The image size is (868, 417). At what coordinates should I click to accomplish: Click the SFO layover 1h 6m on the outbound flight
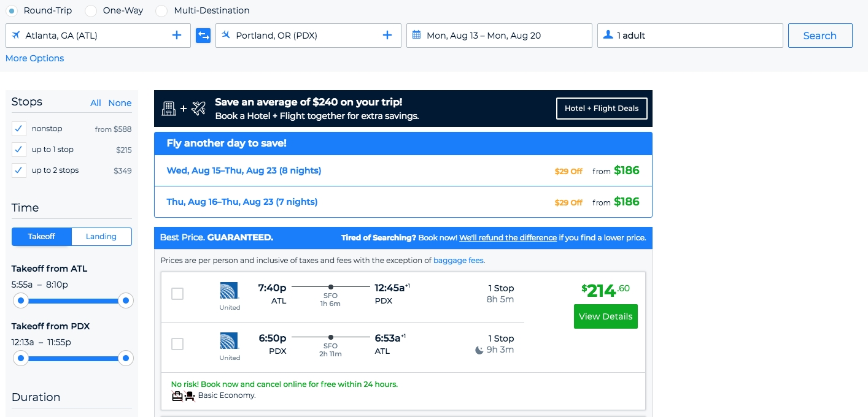click(x=330, y=299)
